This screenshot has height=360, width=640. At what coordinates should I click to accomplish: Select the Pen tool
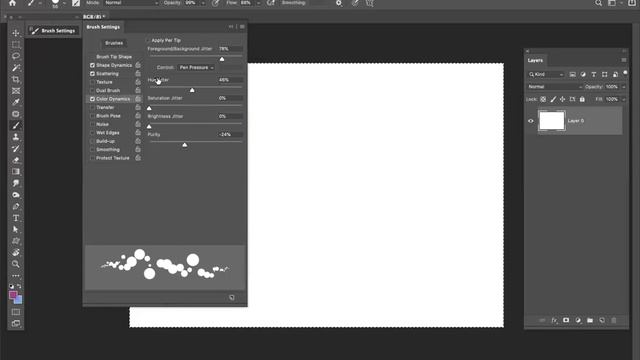click(x=16, y=207)
